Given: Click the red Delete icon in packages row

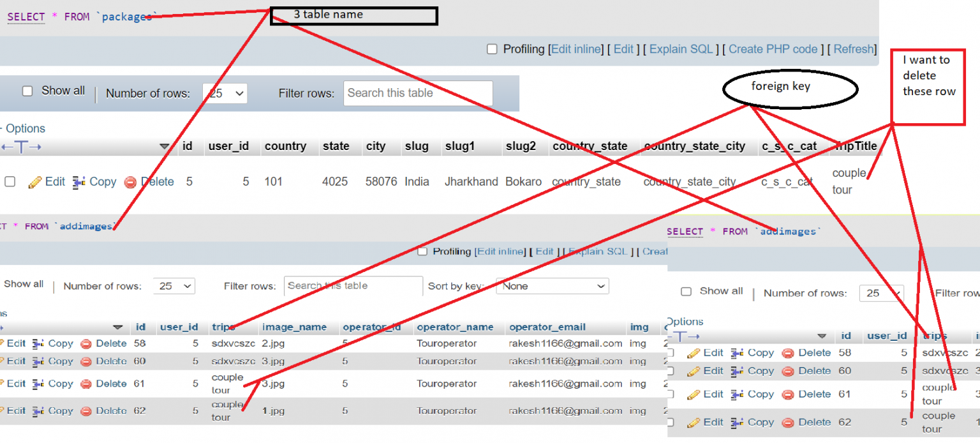Looking at the screenshot, I should [130, 182].
